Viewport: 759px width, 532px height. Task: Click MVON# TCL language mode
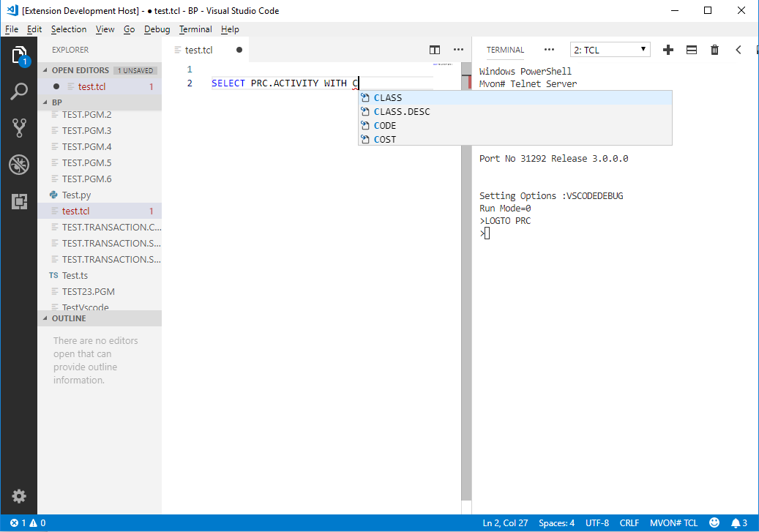(x=674, y=522)
